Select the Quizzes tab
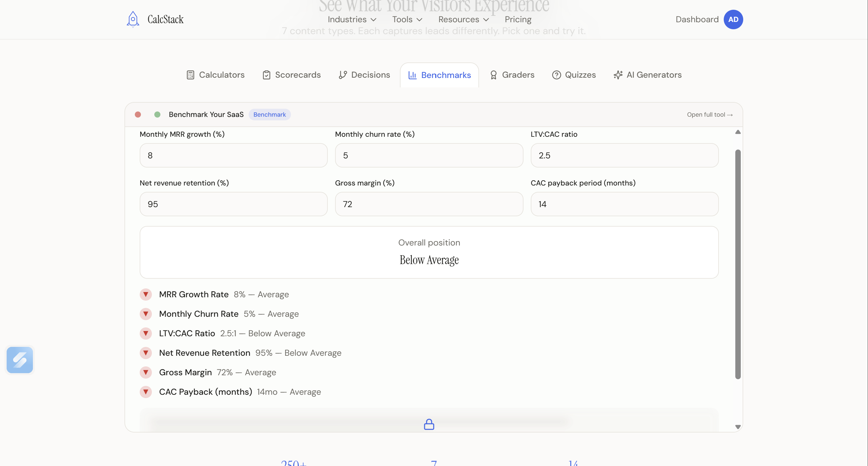868x466 pixels. (574, 75)
